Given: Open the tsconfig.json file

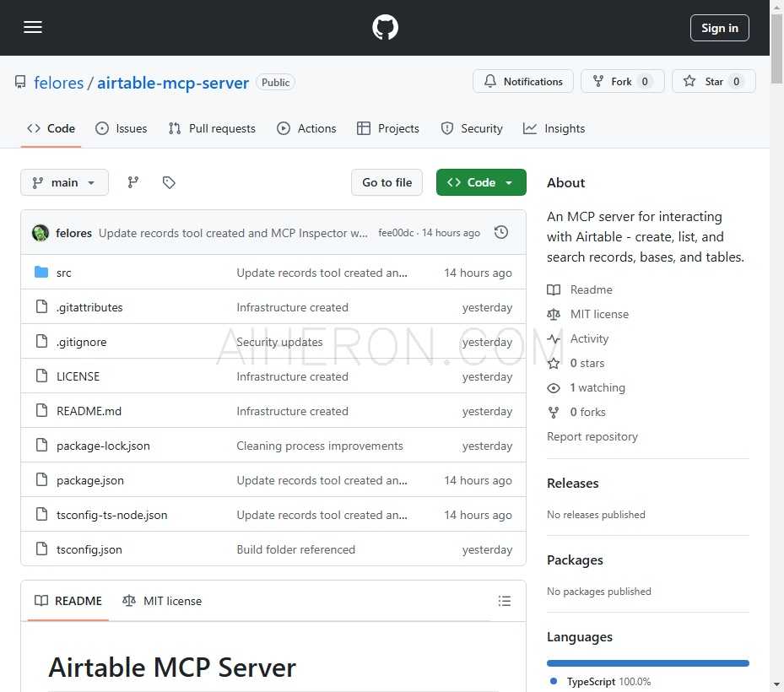Looking at the screenshot, I should pyautogui.click(x=89, y=549).
